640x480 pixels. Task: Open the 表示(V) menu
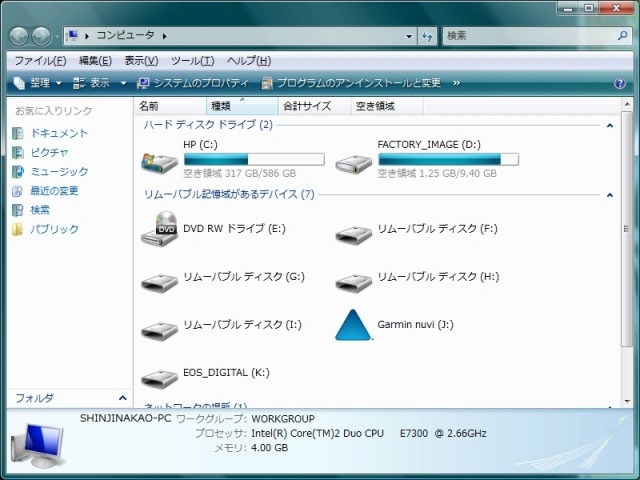pos(141,61)
